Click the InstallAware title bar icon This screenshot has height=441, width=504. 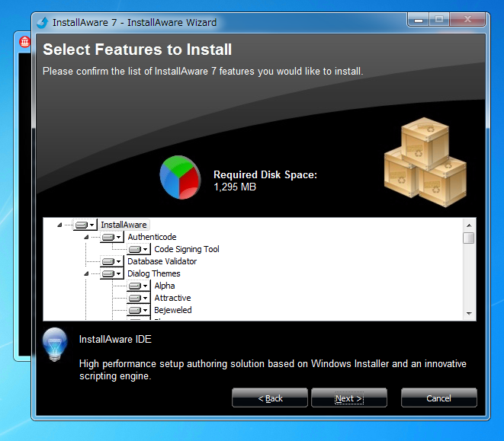(43, 23)
